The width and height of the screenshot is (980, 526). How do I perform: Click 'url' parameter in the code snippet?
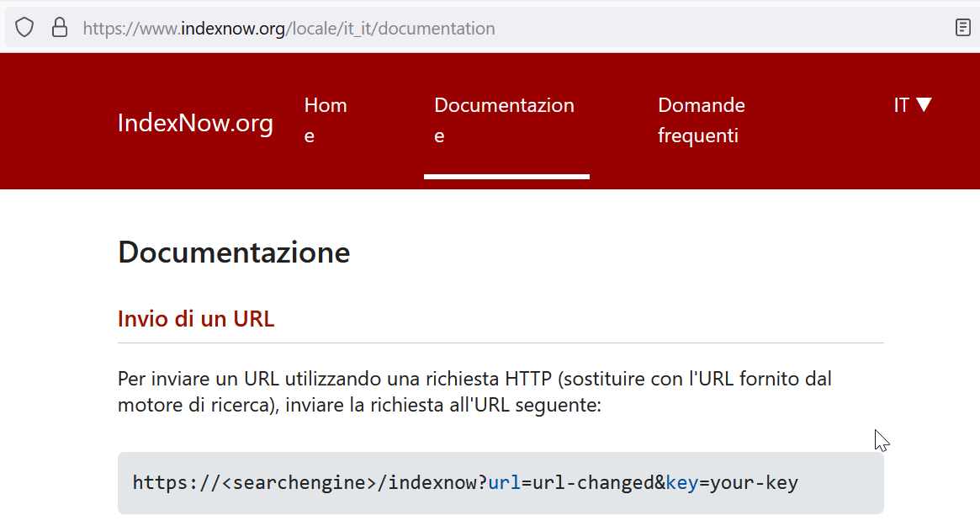click(x=504, y=483)
